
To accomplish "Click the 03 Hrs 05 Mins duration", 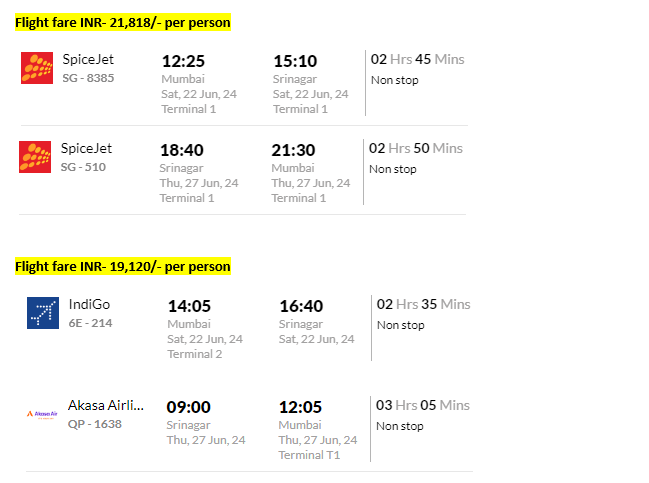I will [423, 405].
